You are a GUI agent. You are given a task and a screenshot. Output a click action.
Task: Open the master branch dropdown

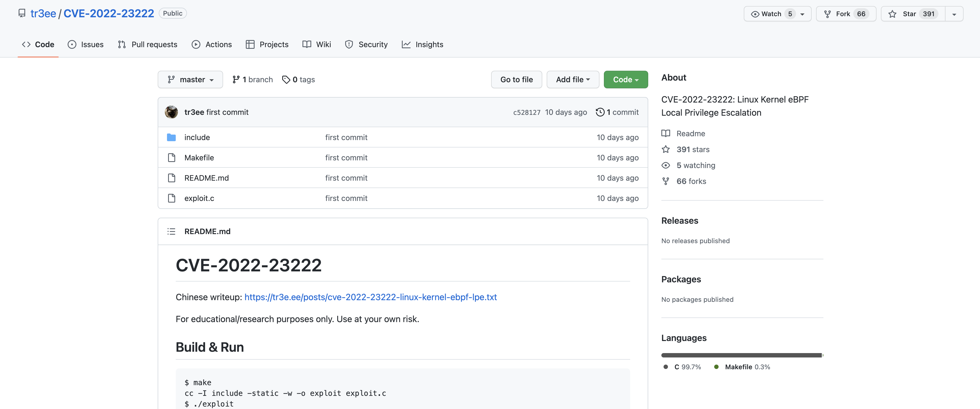(190, 79)
